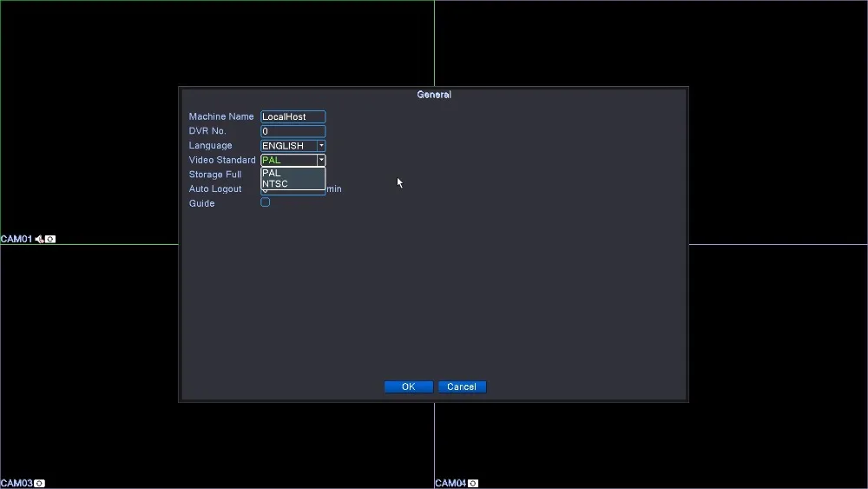
Task: Collapse the Video Standard dropdown arrow
Action: 321,160
